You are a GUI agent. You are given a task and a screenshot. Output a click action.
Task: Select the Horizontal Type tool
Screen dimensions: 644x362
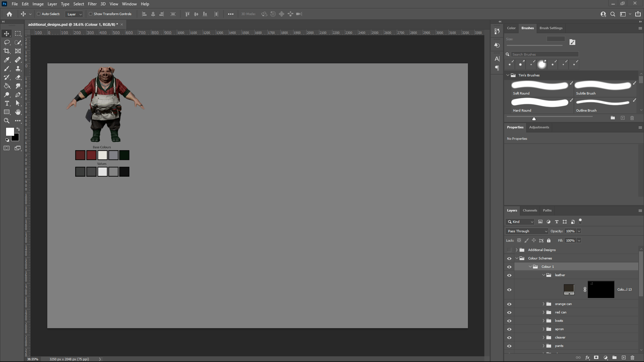point(7,103)
